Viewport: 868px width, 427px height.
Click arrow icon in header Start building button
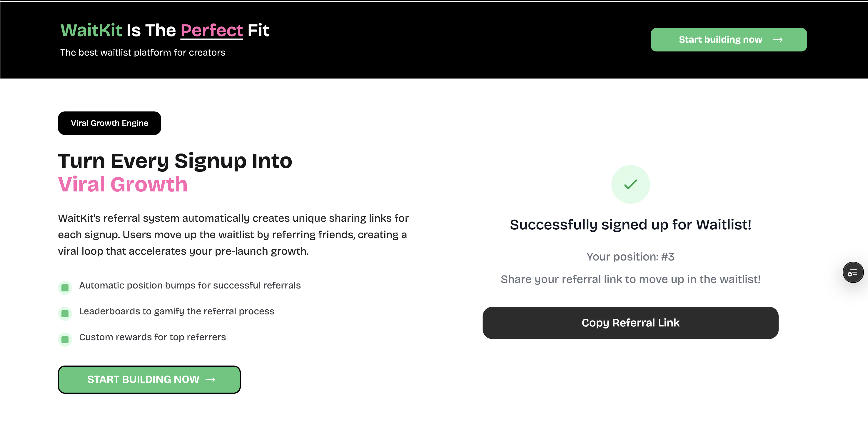point(777,40)
